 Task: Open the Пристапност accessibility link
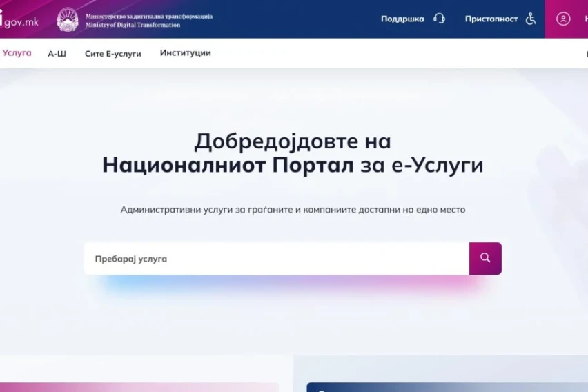(491, 19)
